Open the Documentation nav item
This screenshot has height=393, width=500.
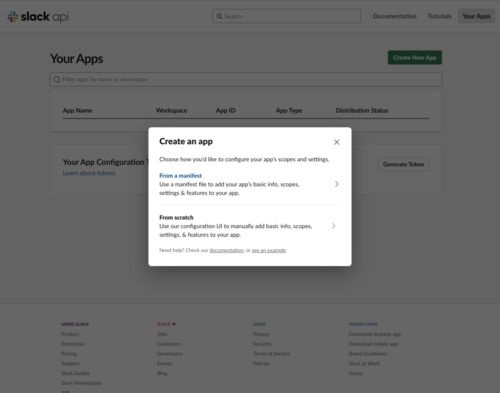394,16
